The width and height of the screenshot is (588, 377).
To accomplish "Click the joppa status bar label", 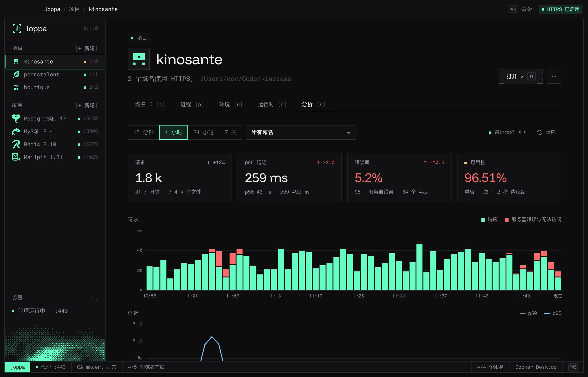I will (x=17, y=367).
